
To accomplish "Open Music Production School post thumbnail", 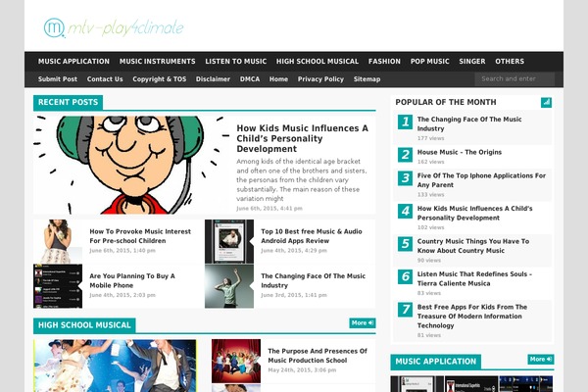I will (x=236, y=361).
